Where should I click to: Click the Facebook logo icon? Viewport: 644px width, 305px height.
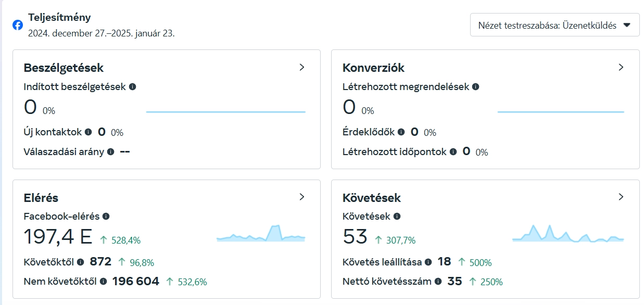(18, 25)
